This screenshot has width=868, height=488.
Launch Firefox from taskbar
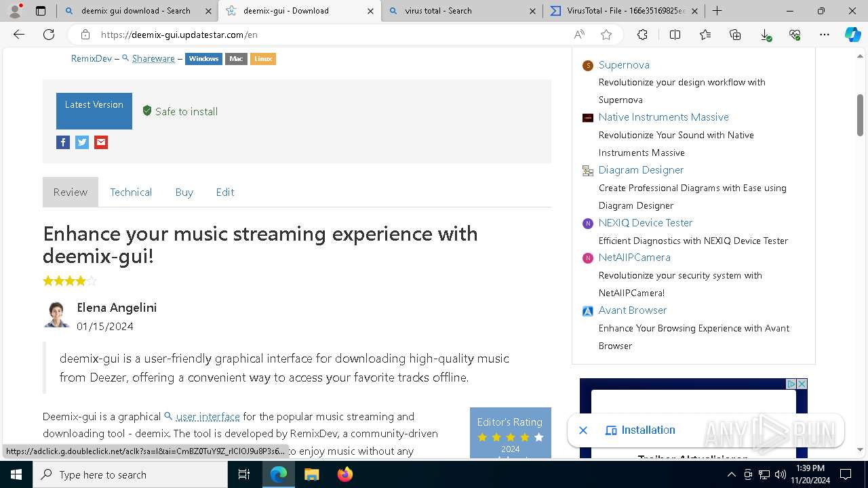pyautogui.click(x=344, y=474)
